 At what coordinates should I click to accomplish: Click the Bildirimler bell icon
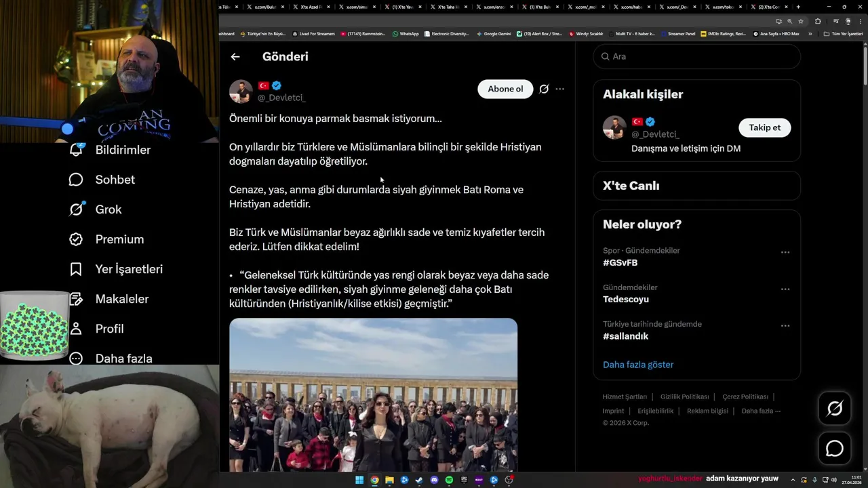76,150
